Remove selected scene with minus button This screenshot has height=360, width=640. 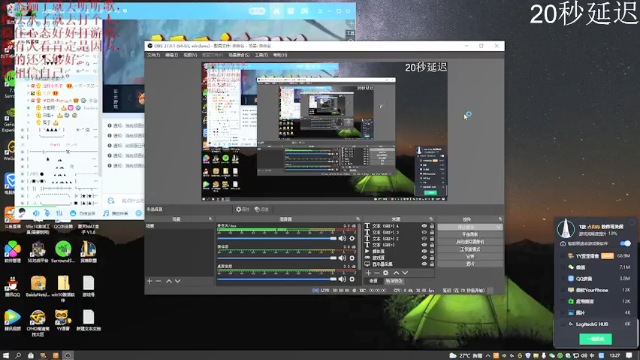click(x=158, y=281)
